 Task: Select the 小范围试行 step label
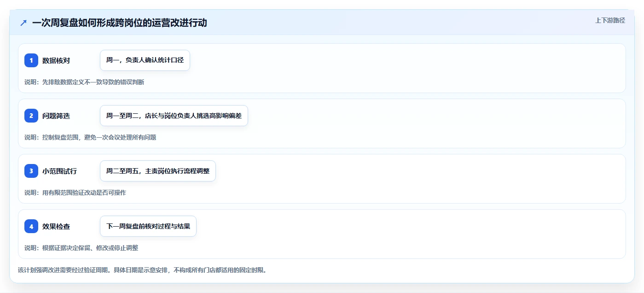(59, 171)
